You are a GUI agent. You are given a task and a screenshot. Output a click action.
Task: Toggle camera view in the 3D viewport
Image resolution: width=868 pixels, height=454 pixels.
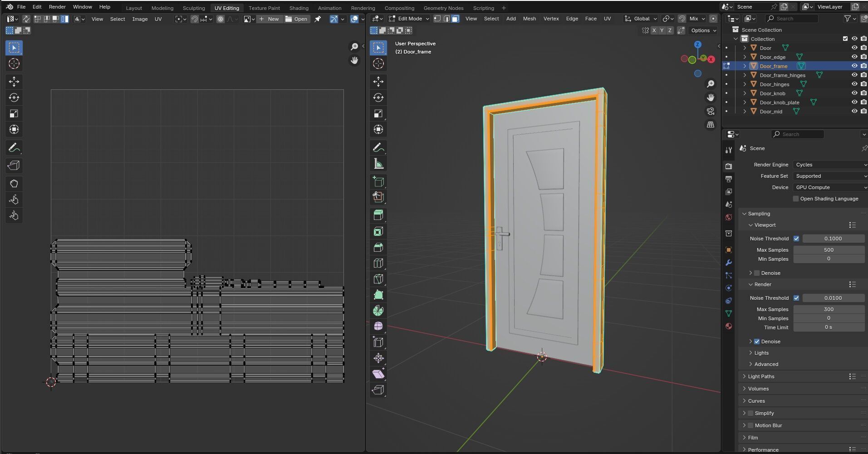coord(711,111)
